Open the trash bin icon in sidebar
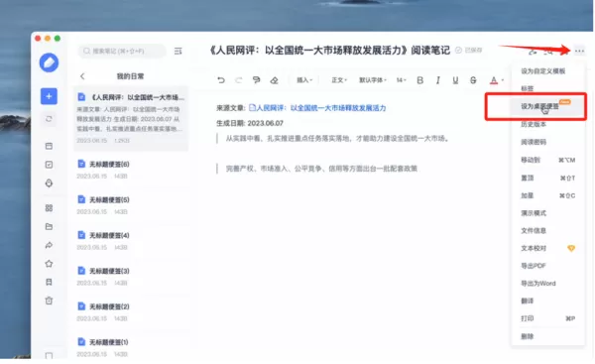Image resolution: width=595 pixels, height=364 pixels. (49, 301)
